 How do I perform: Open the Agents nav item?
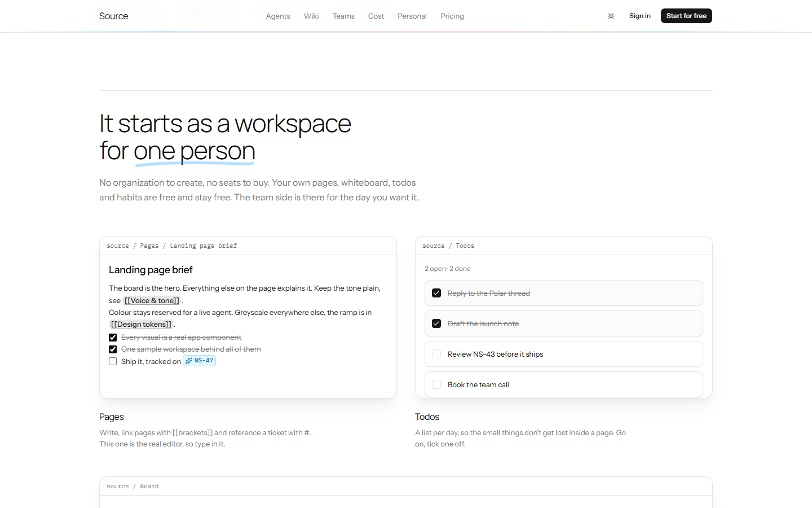pyautogui.click(x=278, y=16)
